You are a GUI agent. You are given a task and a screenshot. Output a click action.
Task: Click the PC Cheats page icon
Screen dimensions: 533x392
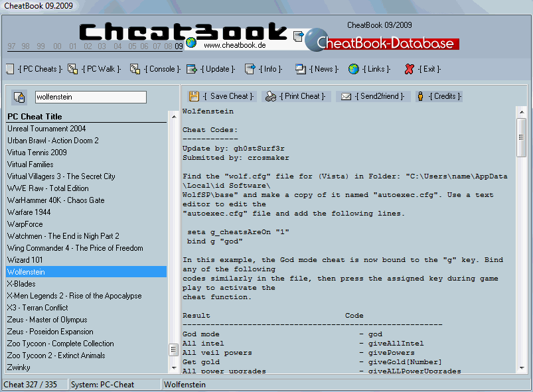tap(10, 69)
